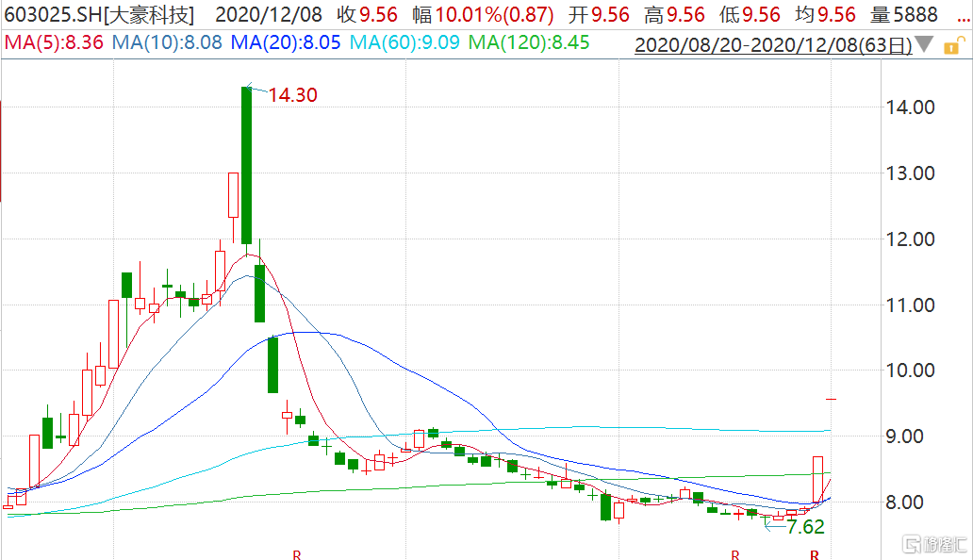Click the closing price 收9.56

click(x=368, y=14)
